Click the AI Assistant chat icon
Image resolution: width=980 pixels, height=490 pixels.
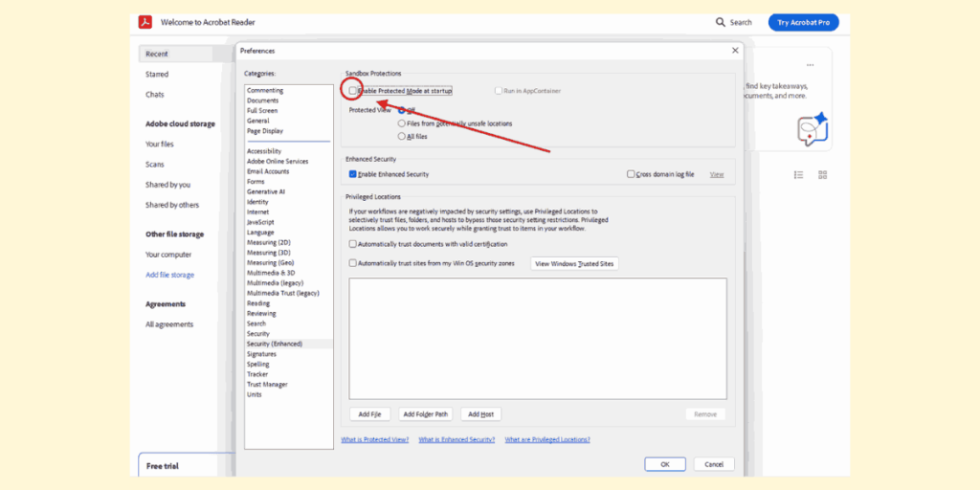pyautogui.click(x=813, y=129)
